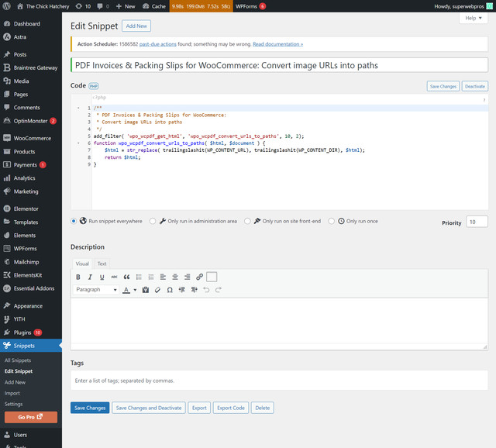Insert a blockquote in description
The width and height of the screenshot is (496, 448).
click(126, 277)
